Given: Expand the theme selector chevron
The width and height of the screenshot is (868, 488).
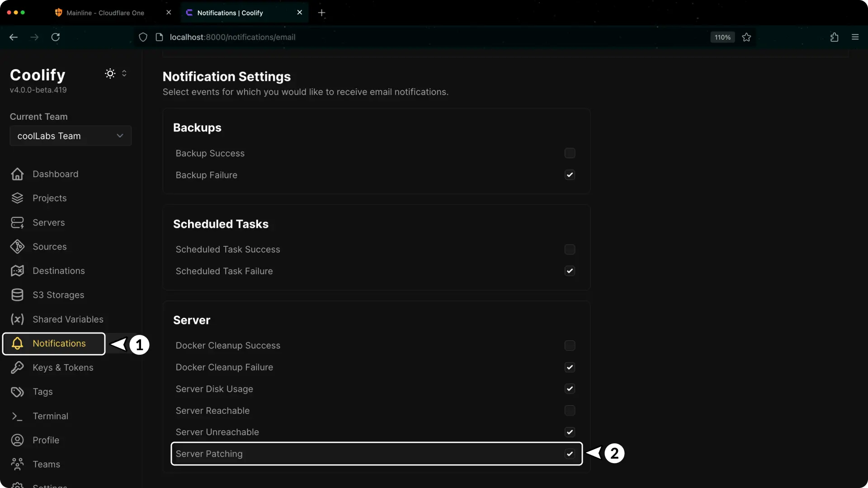Looking at the screenshot, I should point(125,73).
